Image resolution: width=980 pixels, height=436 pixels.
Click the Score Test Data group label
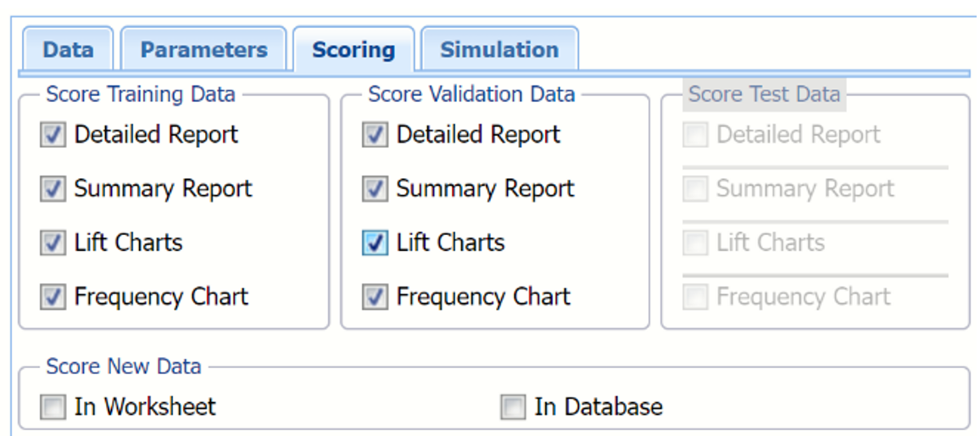point(764,94)
